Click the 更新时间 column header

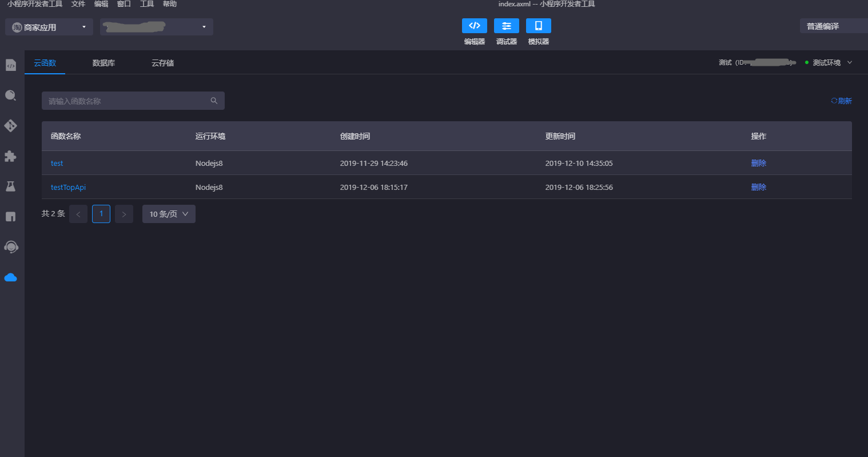pos(560,136)
